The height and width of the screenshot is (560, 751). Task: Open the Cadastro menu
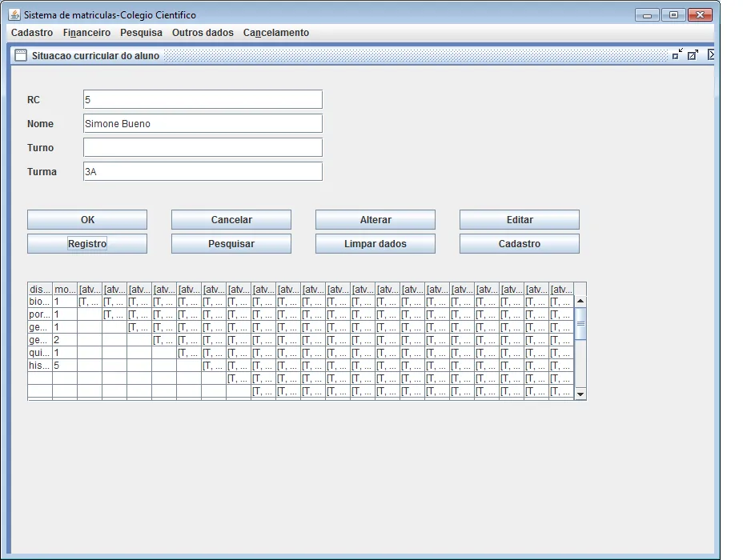pyautogui.click(x=31, y=33)
